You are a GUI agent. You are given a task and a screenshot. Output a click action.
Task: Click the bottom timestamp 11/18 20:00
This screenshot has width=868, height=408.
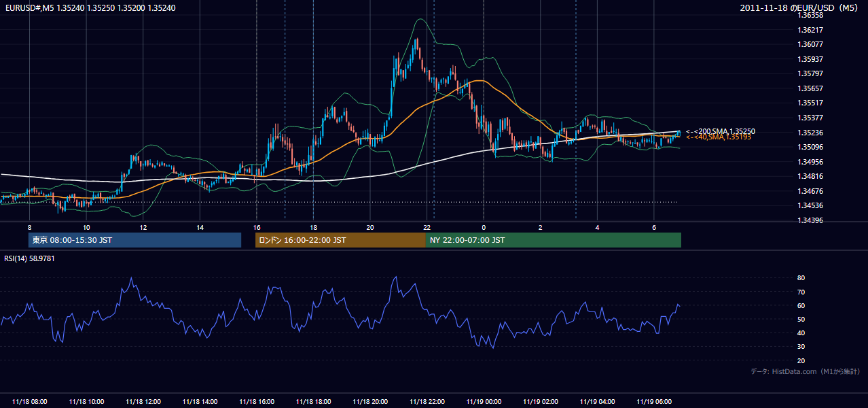[x=370, y=402]
